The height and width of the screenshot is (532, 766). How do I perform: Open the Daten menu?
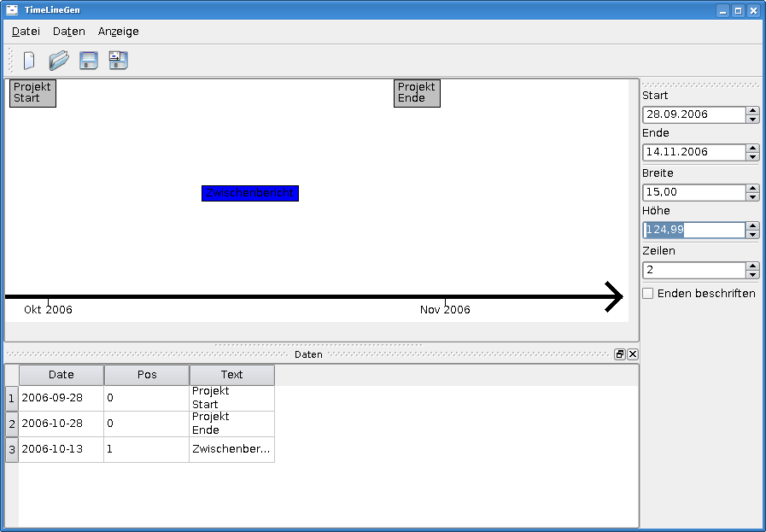[x=69, y=32]
